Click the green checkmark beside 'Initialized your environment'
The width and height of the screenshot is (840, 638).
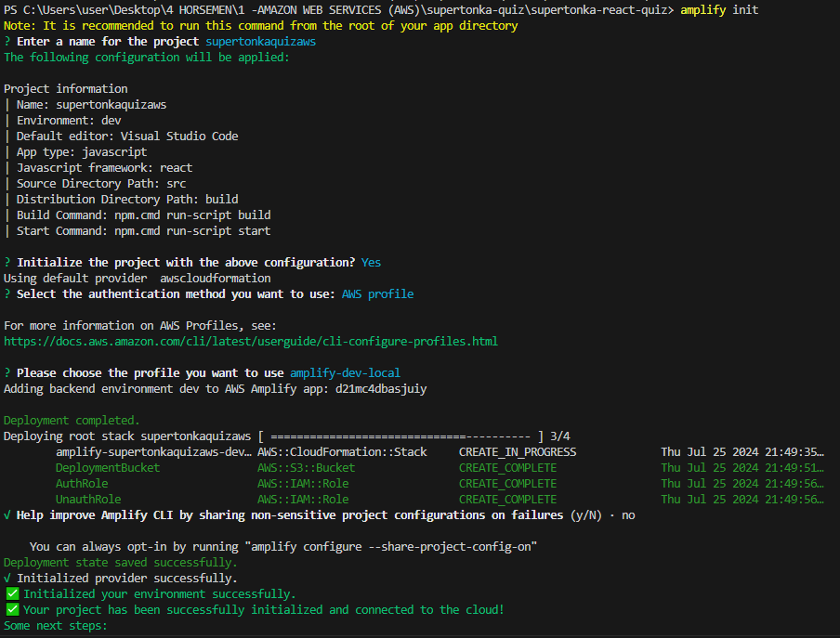tap(12, 594)
